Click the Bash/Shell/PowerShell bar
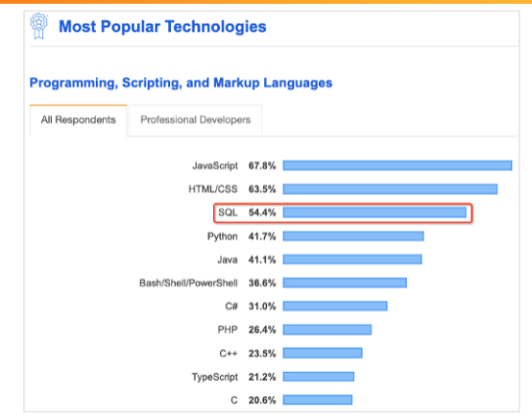Image resolution: width=532 pixels, height=419 pixels. point(344,283)
